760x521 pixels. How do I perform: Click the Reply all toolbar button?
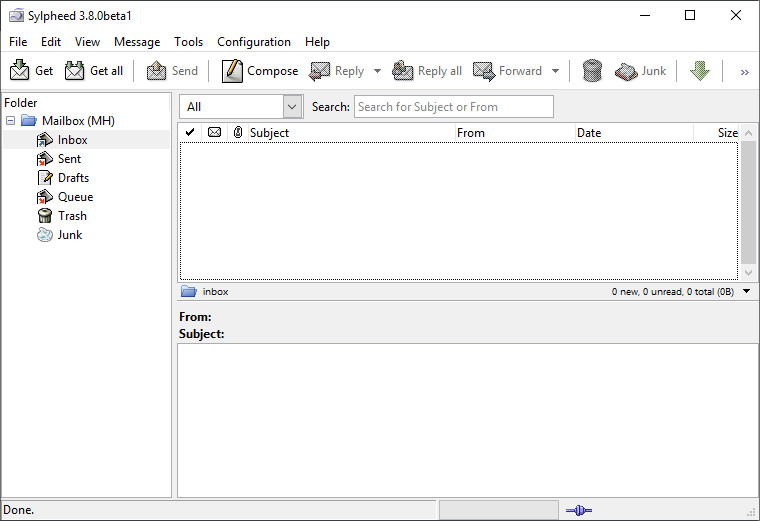(427, 71)
